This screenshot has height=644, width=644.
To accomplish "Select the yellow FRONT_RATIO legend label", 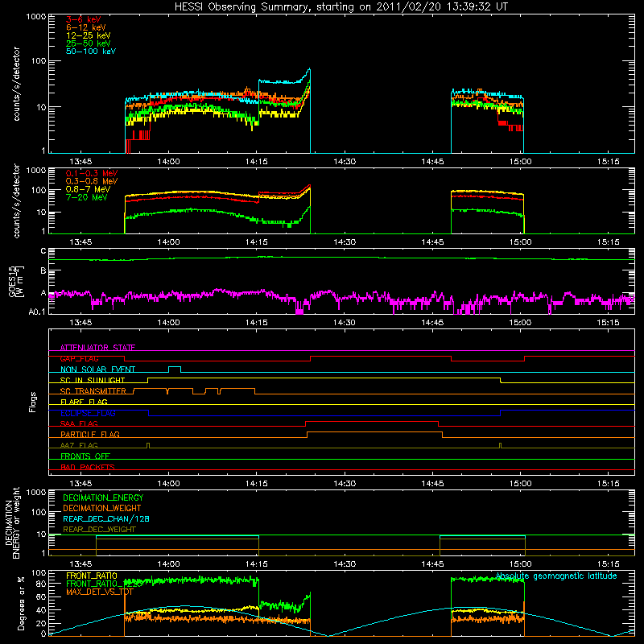I will 92,576.
